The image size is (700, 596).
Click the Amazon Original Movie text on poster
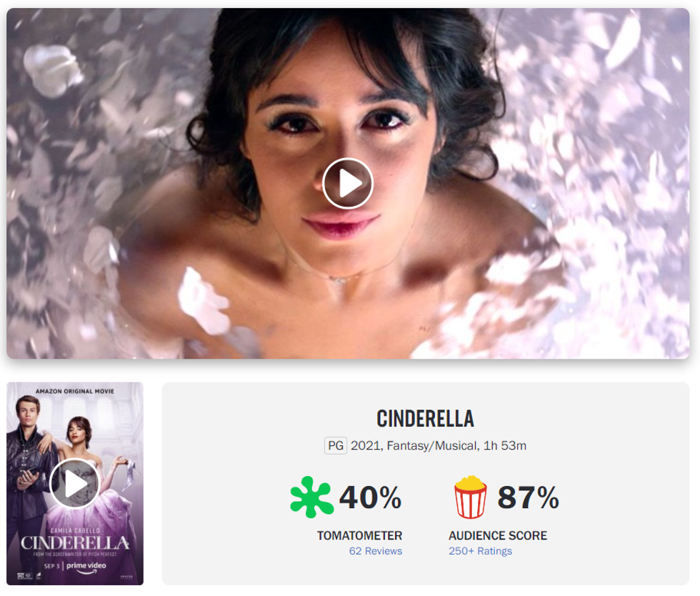tap(75, 391)
